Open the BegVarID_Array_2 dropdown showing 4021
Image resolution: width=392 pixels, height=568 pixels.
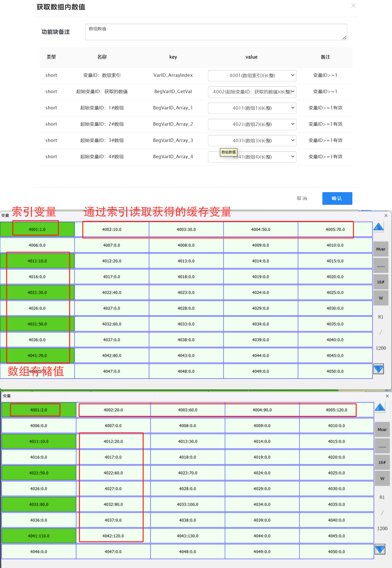(x=252, y=124)
